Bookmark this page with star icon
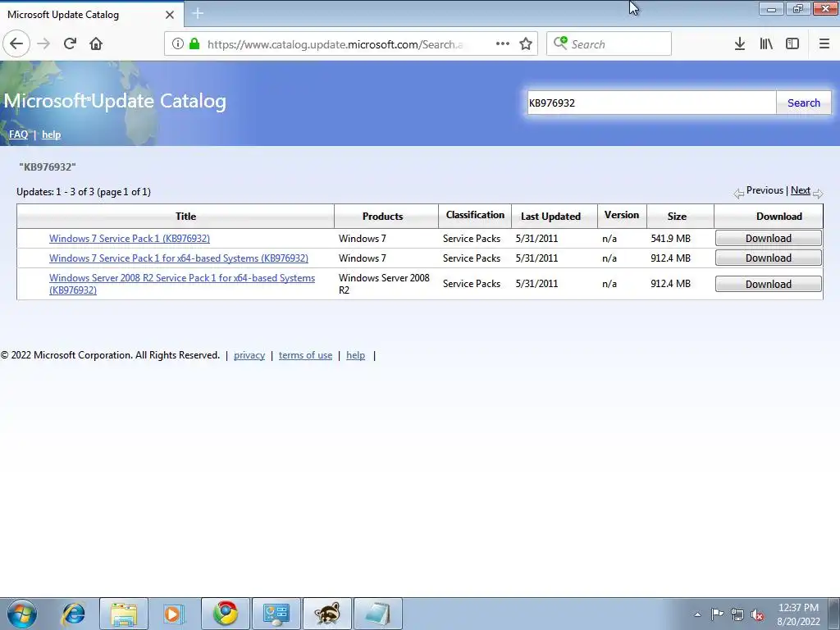This screenshot has width=840, height=630. tap(526, 44)
